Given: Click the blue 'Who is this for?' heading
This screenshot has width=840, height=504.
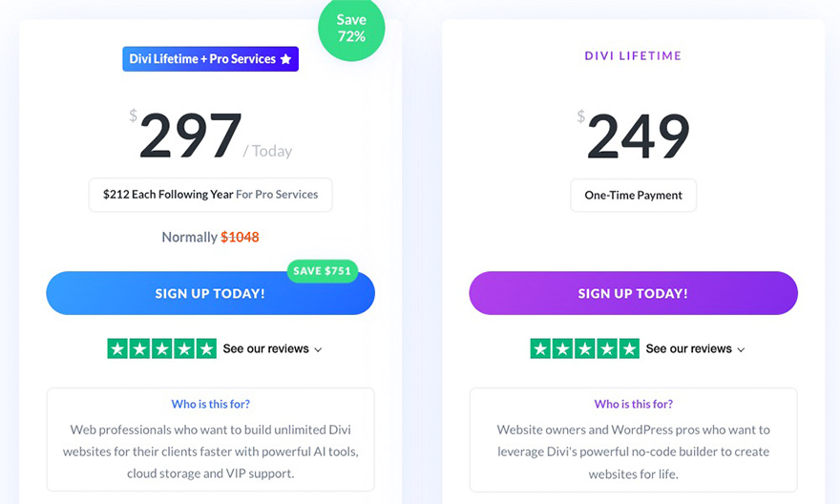Looking at the screenshot, I should pyautogui.click(x=210, y=404).
